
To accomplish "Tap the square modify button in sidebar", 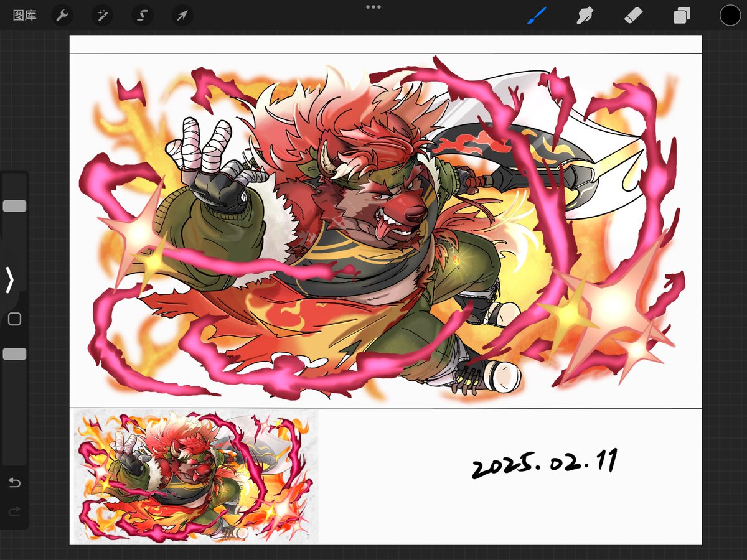I will click(14, 319).
